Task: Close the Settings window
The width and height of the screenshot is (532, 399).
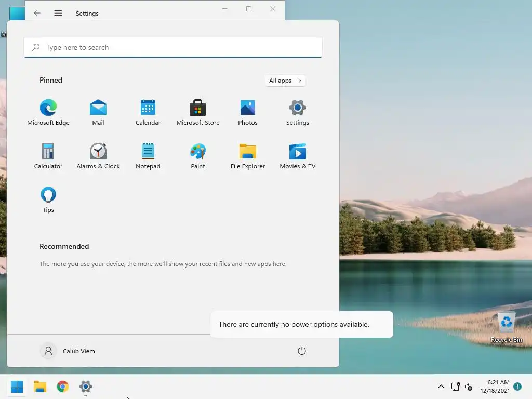Action: (273, 9)
